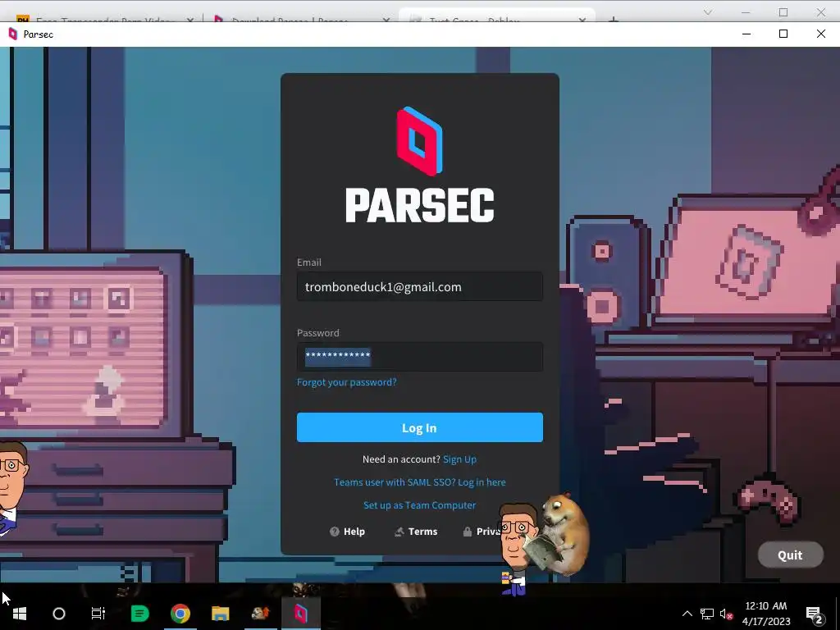Maximize the Parsec window

tap(783, 34)
